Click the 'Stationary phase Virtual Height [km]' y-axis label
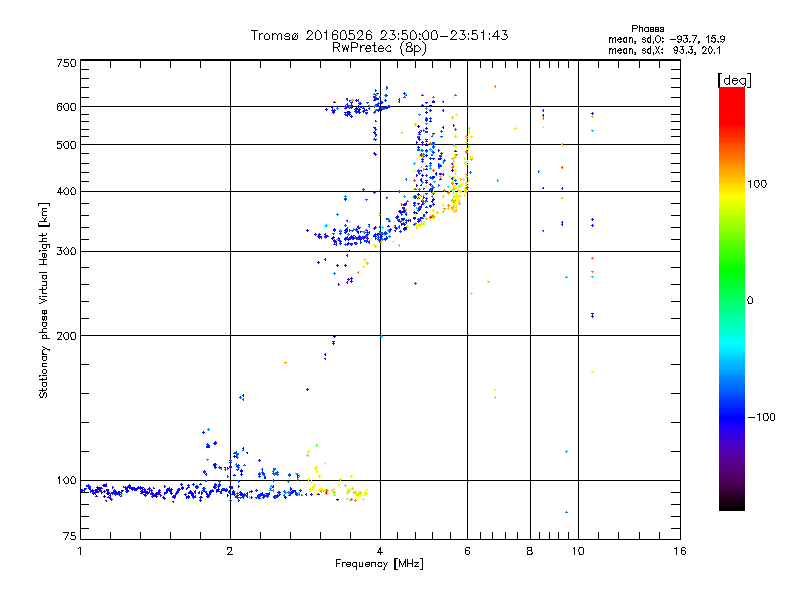Screen dimensions: 800x600 coord(44,300)
